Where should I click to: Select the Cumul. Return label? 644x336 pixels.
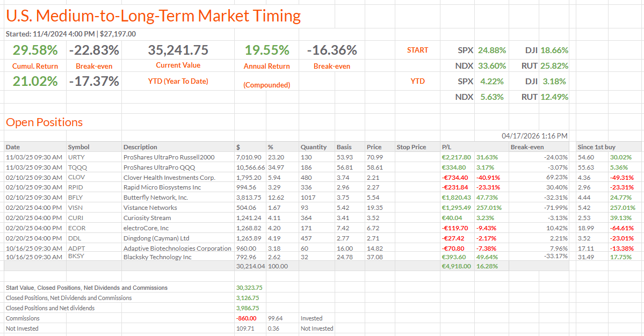[x=35, y=66]
